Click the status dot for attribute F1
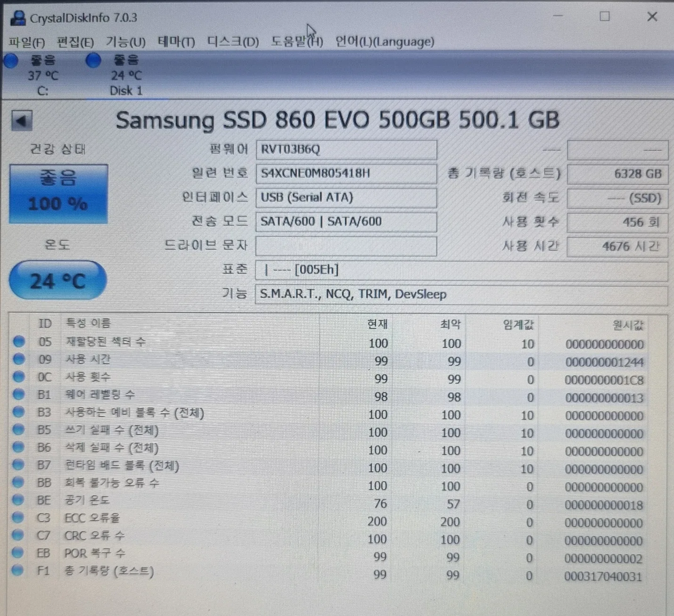 (x=18, y=570)
